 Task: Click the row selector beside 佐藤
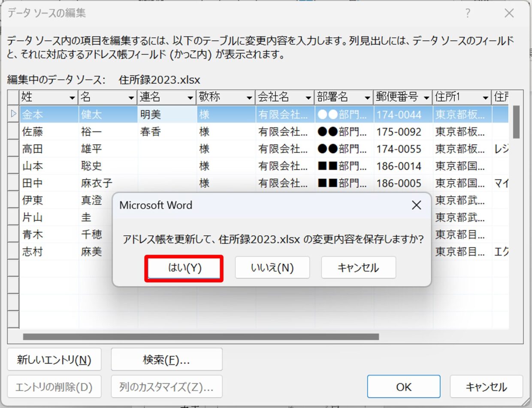(13, 132)
